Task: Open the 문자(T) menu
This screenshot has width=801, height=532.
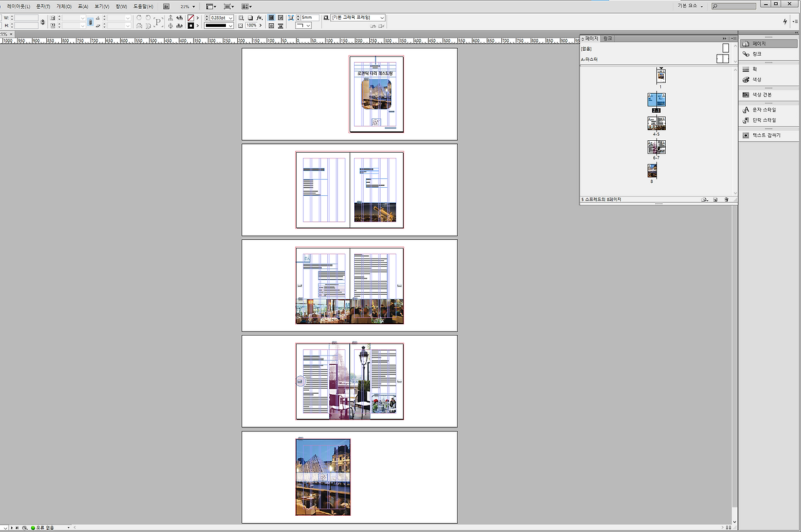Action: [x=43, y=6]
